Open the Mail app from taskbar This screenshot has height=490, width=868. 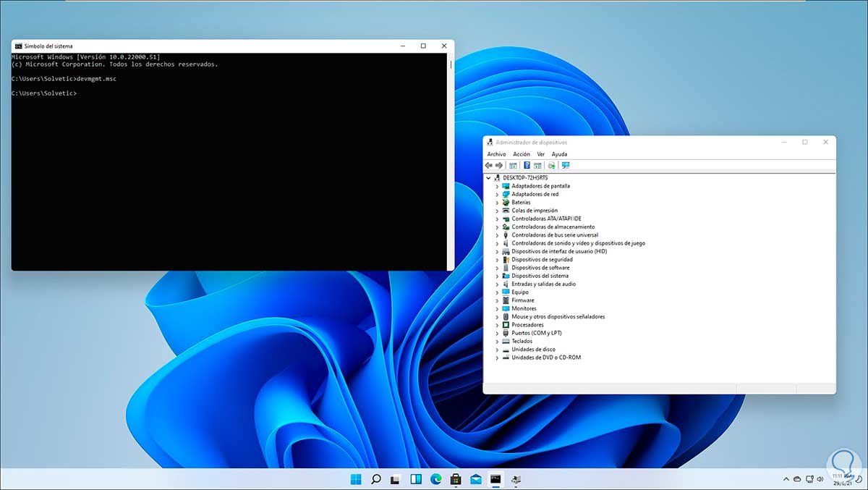[476, 479]
